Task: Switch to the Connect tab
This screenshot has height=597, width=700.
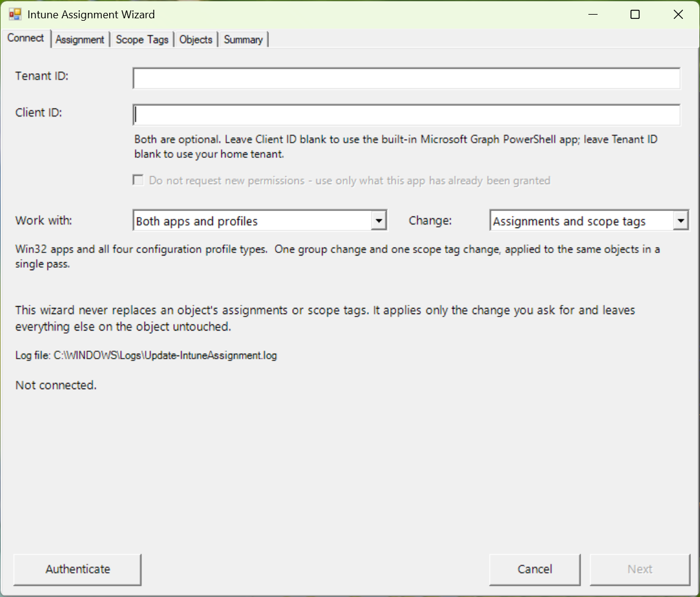Action: coord(26,38)
